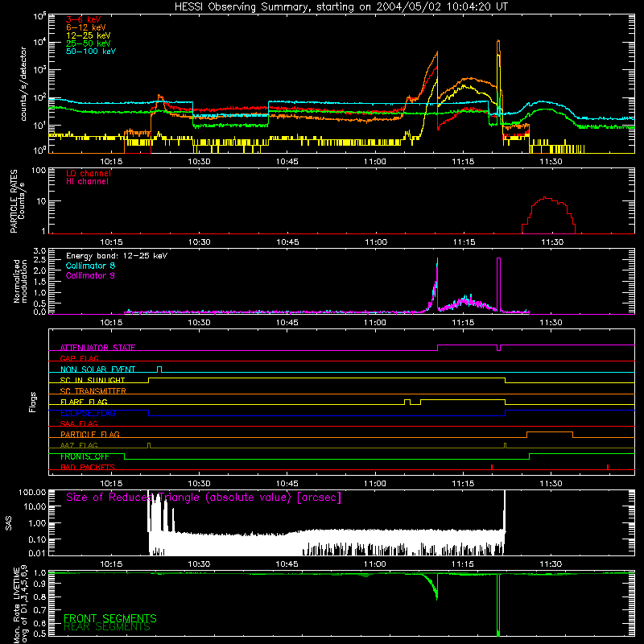
Task: Click the deep livetime dip in the bottom panel
Action: (498, 605)
